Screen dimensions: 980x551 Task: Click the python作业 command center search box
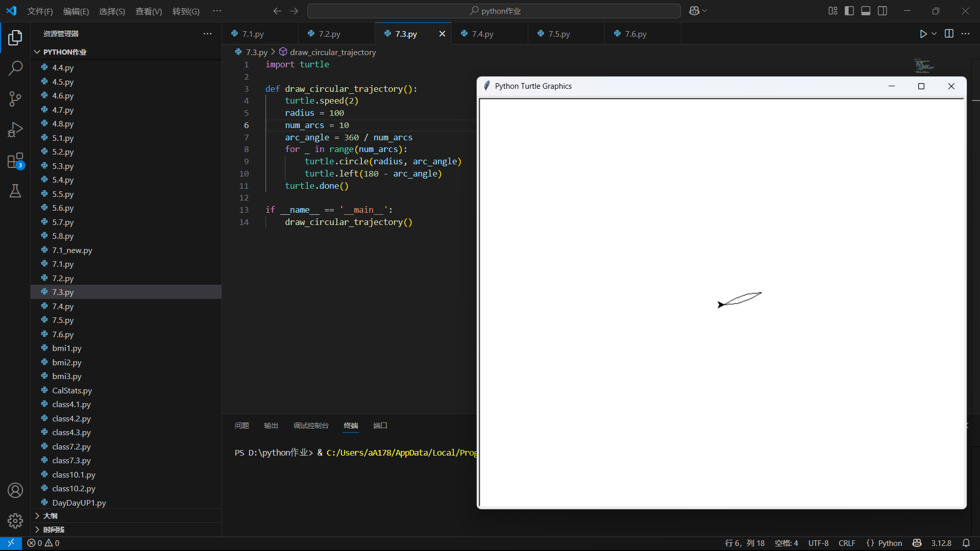click(494, 11)
